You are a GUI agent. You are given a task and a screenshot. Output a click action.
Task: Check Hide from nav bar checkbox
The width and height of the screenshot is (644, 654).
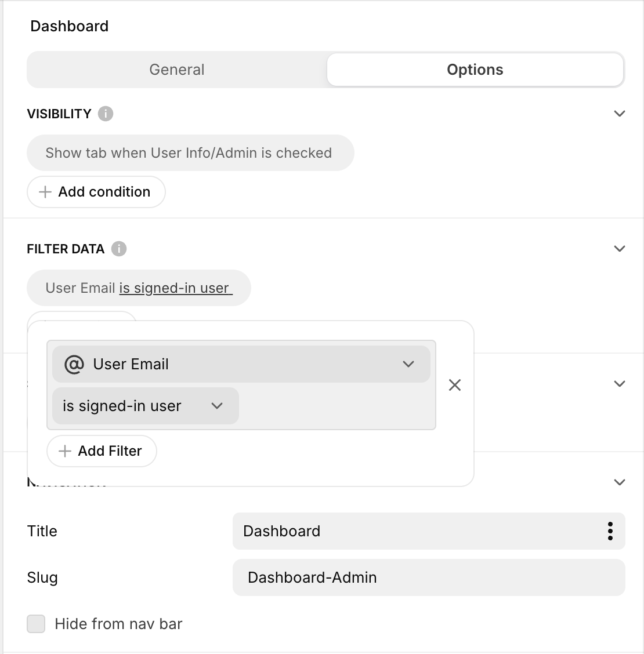pyautogui.click(x=36, y=624)
